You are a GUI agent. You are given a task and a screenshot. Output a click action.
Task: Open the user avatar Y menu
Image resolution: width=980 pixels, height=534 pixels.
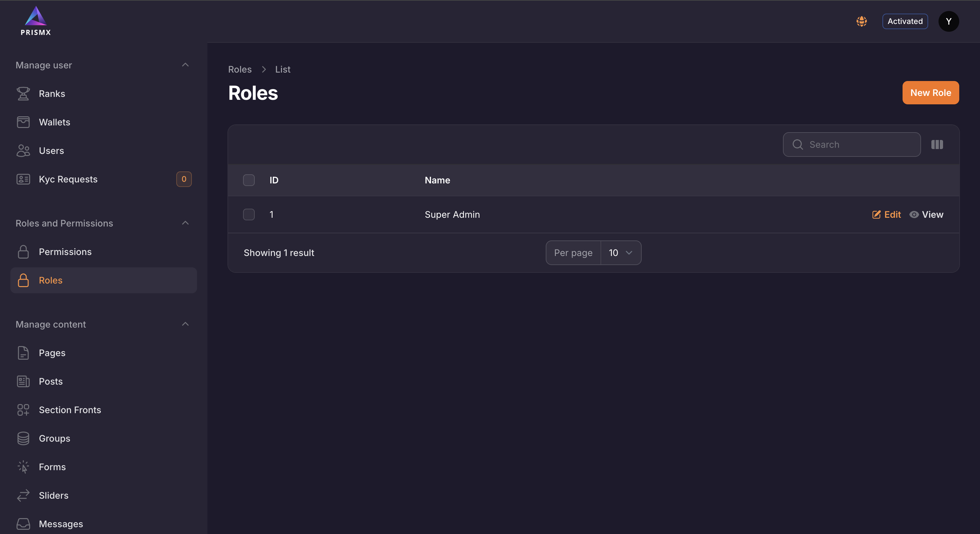point(949,21)
